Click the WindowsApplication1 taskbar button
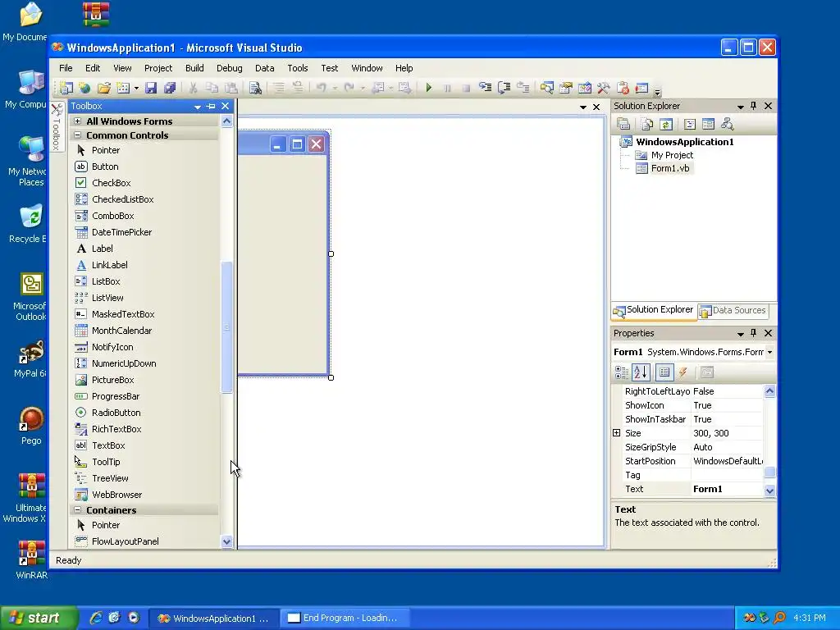 (x=214, y=619)
